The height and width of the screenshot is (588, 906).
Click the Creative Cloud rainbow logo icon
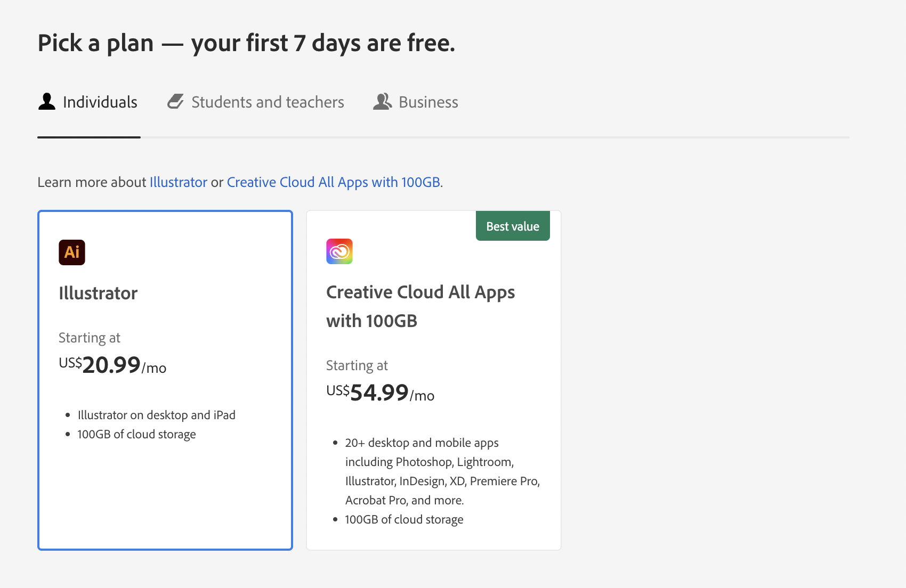click(x=339, y=251)
